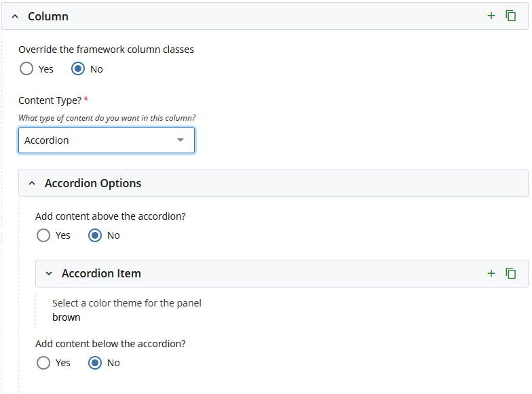
Task: Click the Accordion Item header title
Action: [101, 273]
